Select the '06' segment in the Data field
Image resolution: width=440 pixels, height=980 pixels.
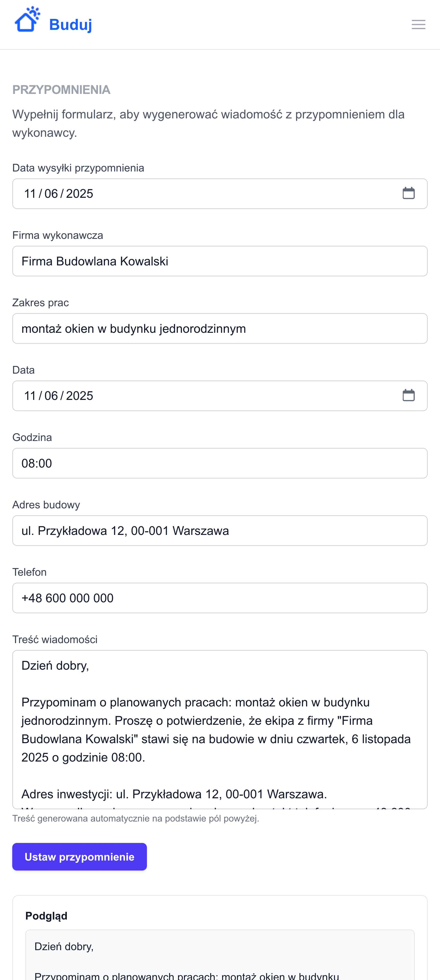click(x=51, y=396)
